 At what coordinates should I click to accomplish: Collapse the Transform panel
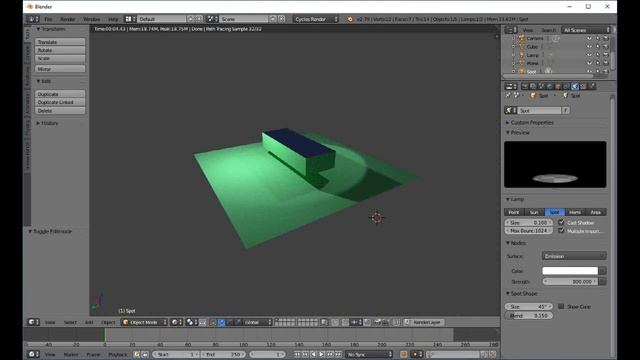coord(51,29)
